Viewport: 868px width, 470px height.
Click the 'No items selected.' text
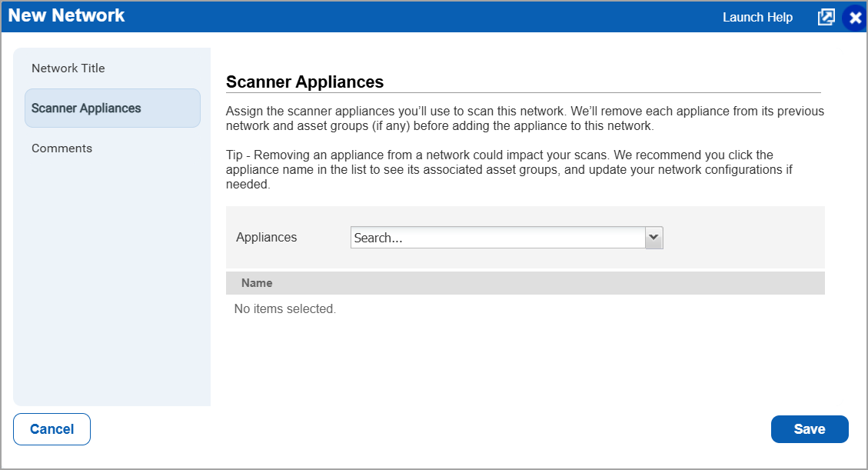[285, 309]
